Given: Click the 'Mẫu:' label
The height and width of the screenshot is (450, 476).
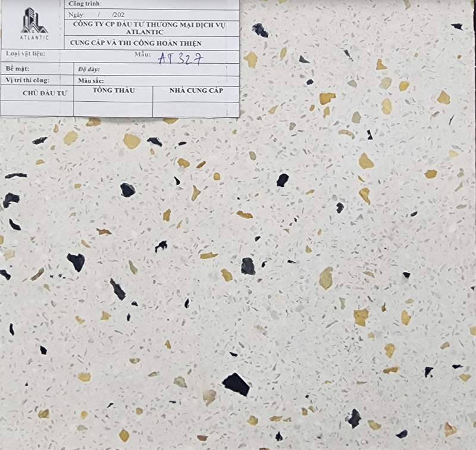Looking at the screenshot, I should pyautogui.click(x=143, y=55).
